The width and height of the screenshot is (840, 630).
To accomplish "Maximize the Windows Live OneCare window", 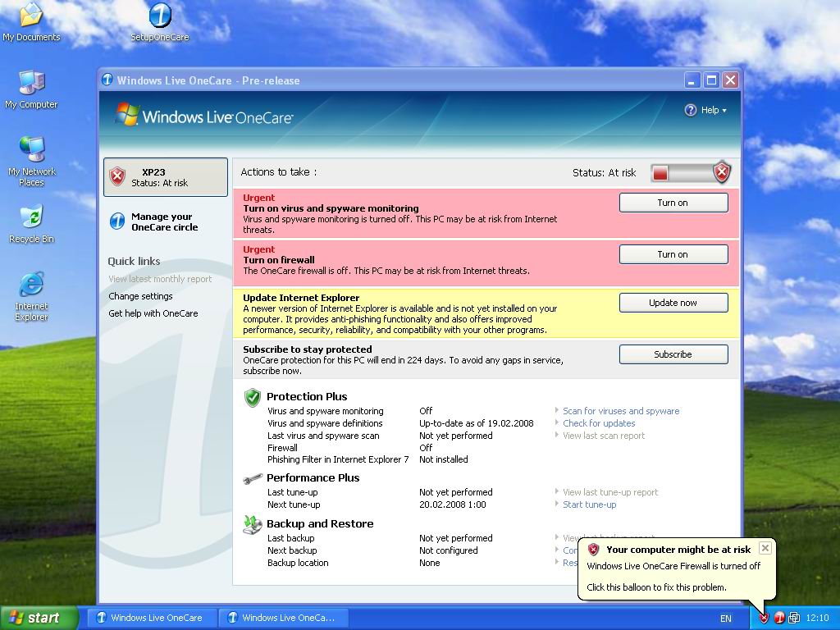I will (x=711, y=80).
